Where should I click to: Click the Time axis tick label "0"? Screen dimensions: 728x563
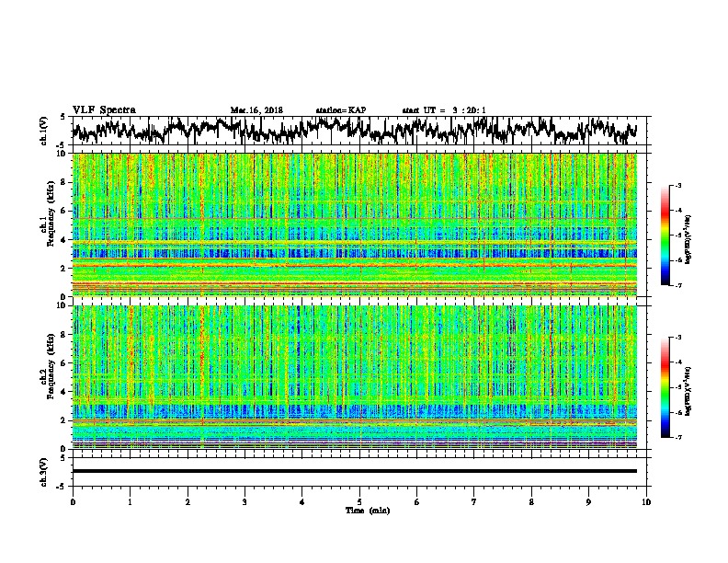click(73, 502)
